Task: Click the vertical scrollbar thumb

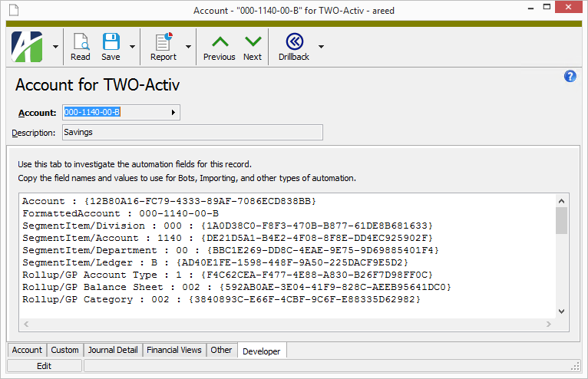Action: coord(561,221)
